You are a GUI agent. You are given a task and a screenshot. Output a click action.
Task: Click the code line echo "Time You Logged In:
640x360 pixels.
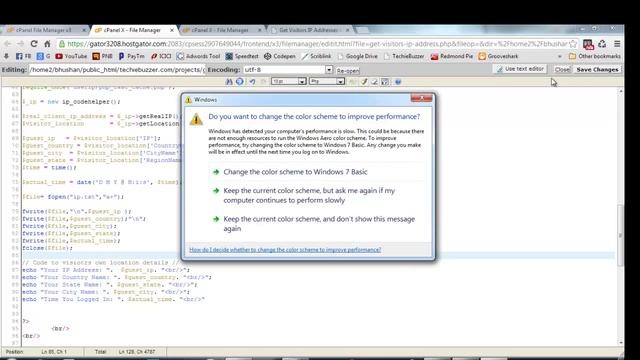[113, 299]
